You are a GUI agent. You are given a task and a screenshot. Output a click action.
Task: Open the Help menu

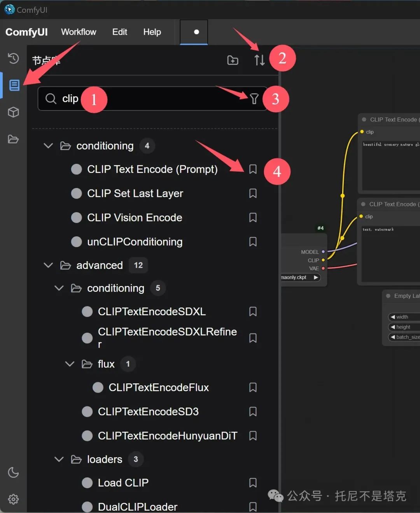pyautogui.click(x=152, y=32)
